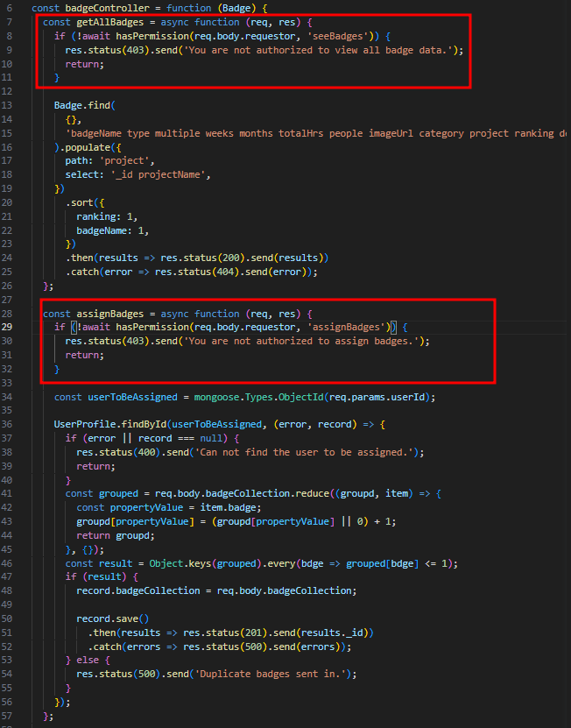Click const grouped declaration on line 41

(102, 493)
